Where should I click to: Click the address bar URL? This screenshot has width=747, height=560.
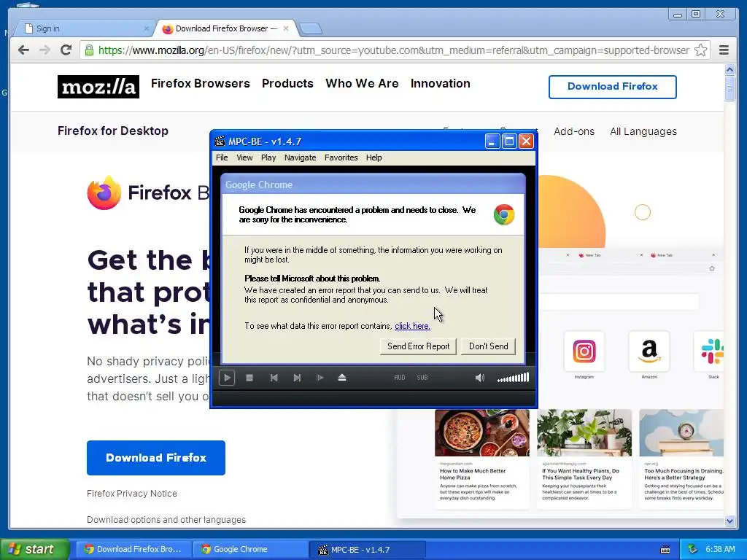point(393,50)
